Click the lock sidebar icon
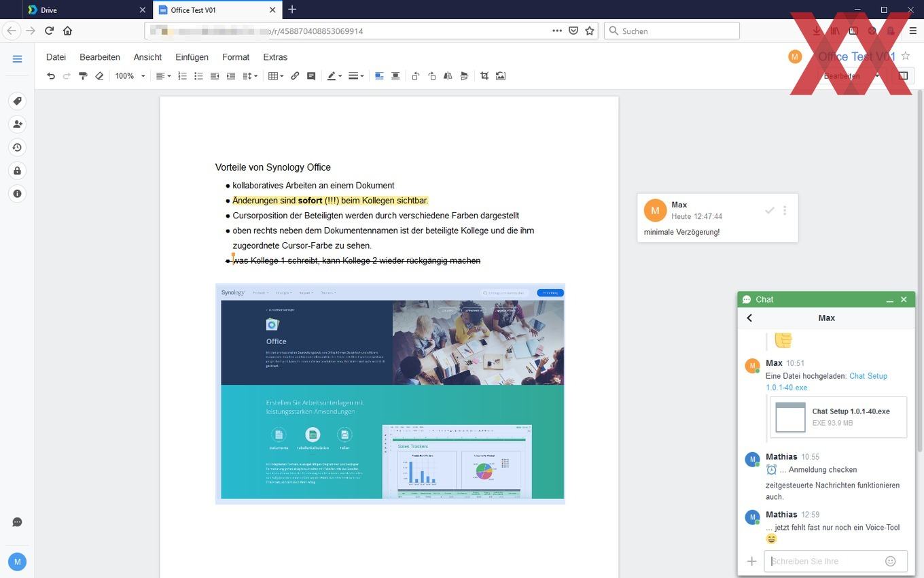 tap(18, 171)
